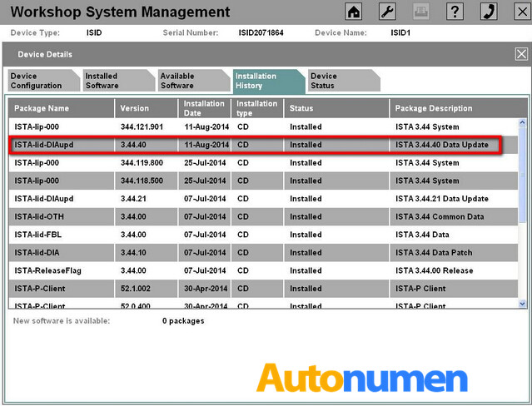Select the ISTA-lid-DIAupd 3.44.40 row name
The height and width of the screenshot is (406, 532).
pos(44,145)
